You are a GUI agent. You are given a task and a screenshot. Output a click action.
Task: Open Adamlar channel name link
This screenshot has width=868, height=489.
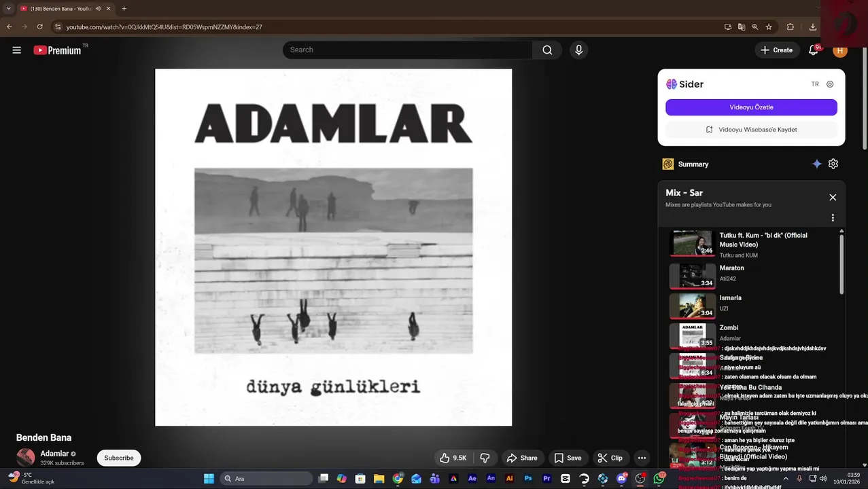pos(54,454)
